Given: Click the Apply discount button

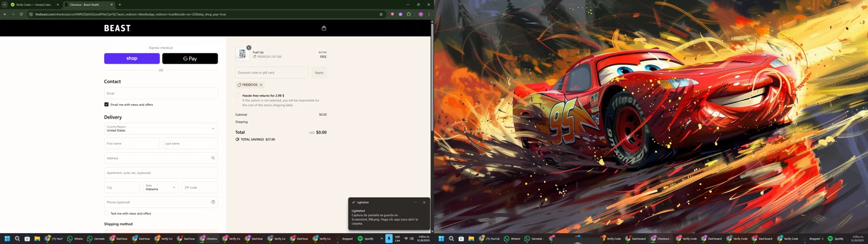Looking at the screenshot, I should (319, 72).
